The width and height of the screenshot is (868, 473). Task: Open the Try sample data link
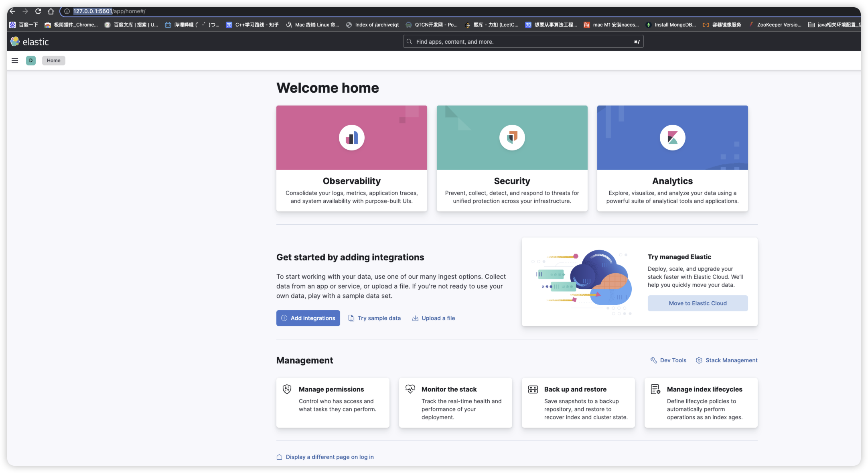pyautogui.click(x=375, y=318)
